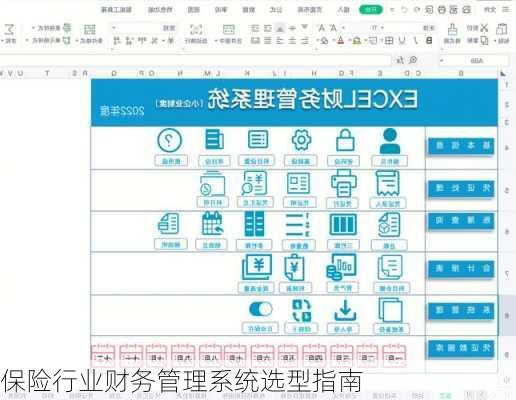Open the 利润表 yen clipboard icon
The width and height of the screenshot is (516, 400).
[294, 268]
